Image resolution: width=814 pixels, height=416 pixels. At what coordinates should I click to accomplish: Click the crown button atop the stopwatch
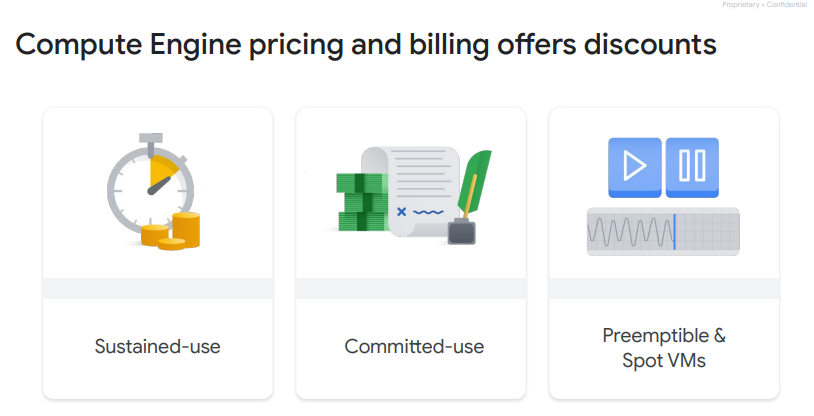click(150, 136)
